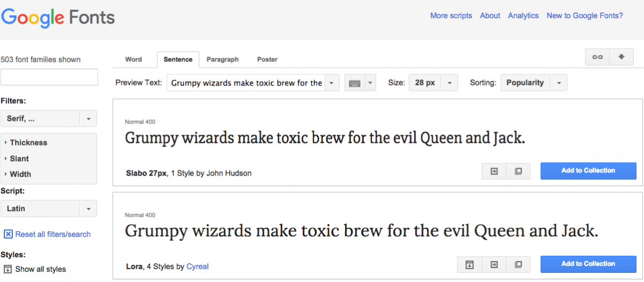Switch to the Paragraph tab
The height and width of the screenshot is (282, 644).
tap(222, 60)
